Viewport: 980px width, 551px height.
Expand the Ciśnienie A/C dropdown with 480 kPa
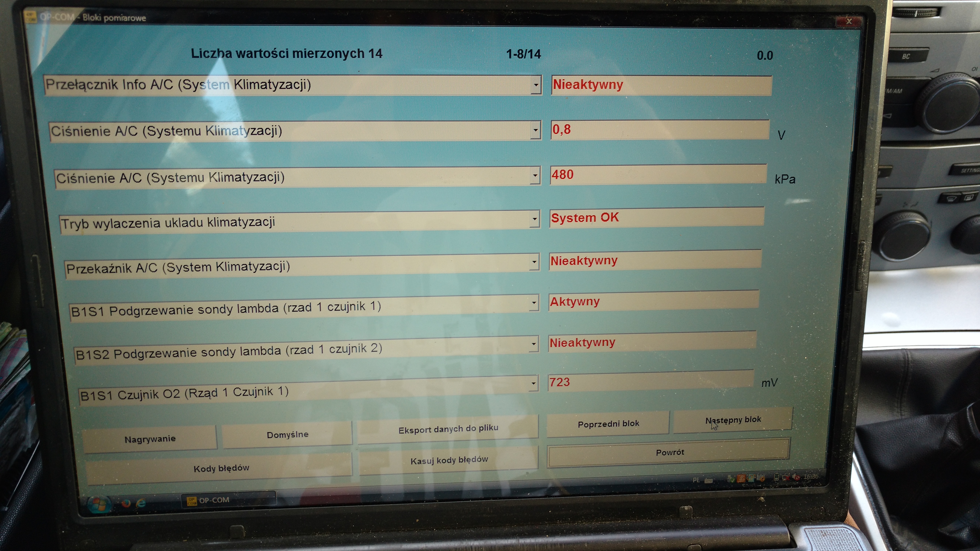[535, 175]
